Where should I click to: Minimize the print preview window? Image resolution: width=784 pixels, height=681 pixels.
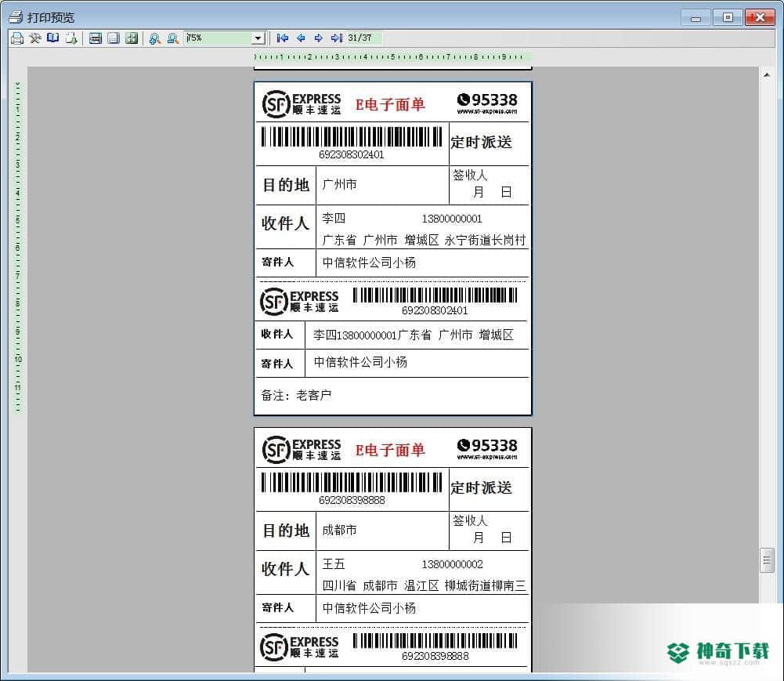[x=695, y=18]
